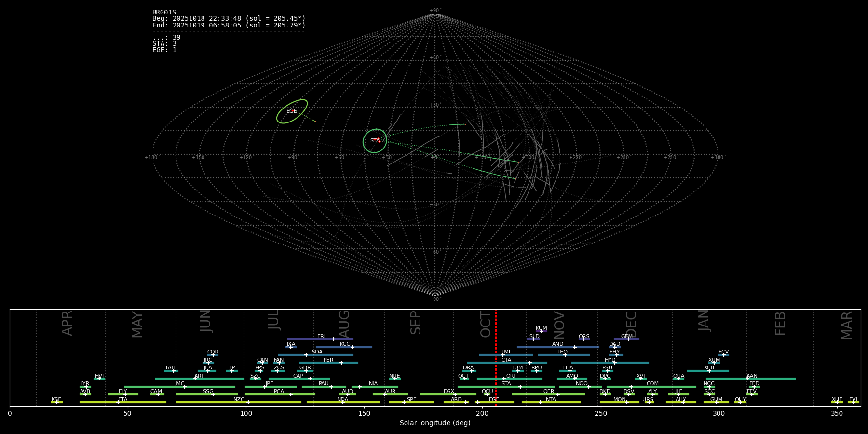Select the GEM shower peak marker
This screenshot has width=868, height=434.
pyautogui.click(x=628, y=339)
